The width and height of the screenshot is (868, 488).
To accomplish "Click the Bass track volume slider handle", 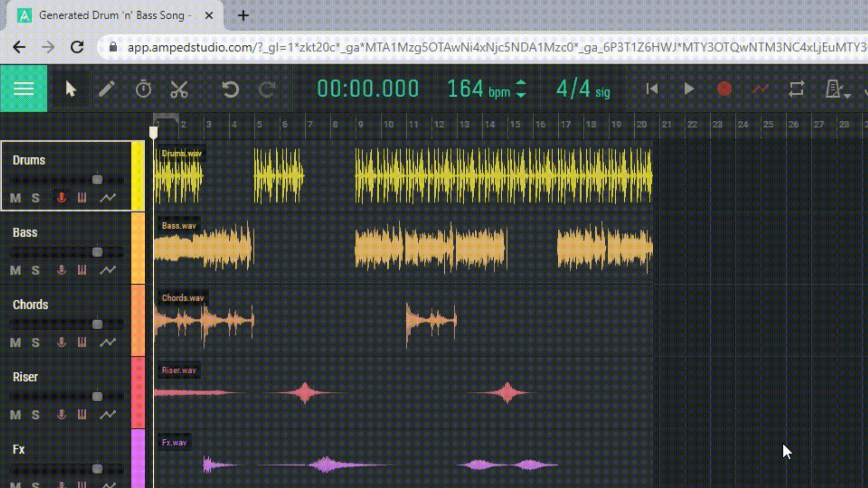I will pos(97,252).
